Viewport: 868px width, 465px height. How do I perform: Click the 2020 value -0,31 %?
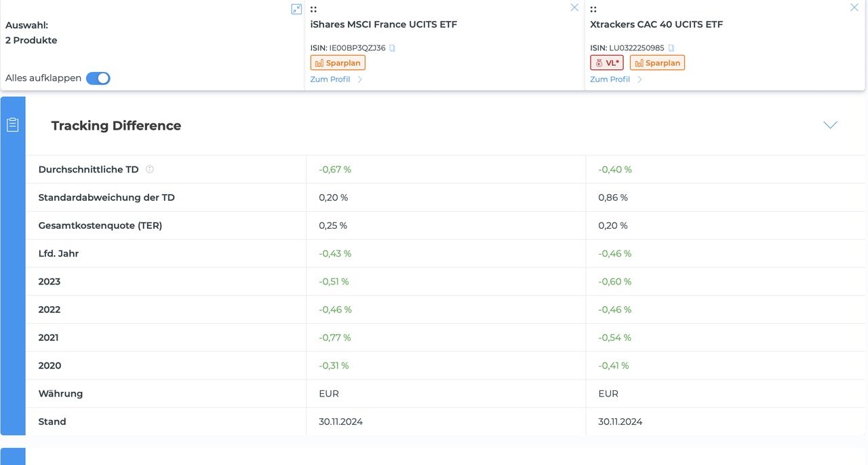click(x=334, y=366)
